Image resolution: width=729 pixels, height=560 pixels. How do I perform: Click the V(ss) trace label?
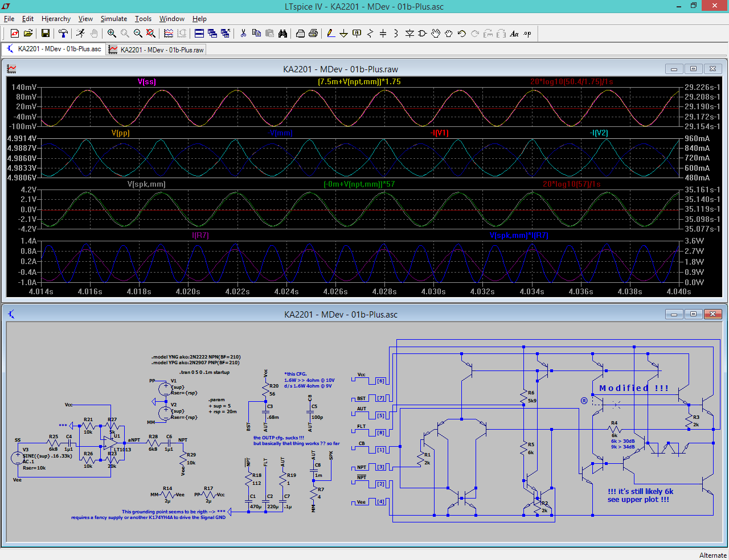[147, 81]
